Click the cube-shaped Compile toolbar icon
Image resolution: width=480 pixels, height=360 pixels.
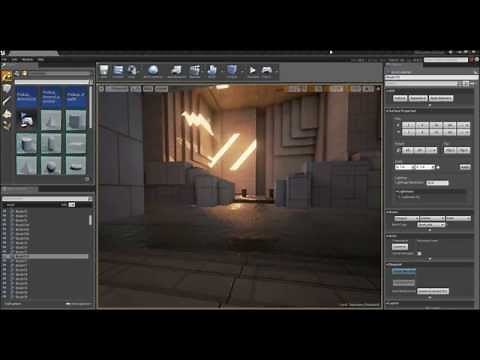232,70
